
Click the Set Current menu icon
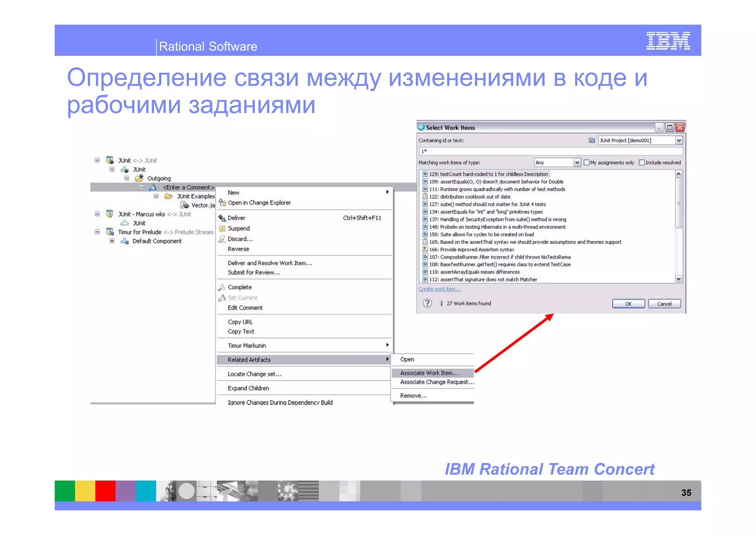pyautogui.click(x=222, y=297)
